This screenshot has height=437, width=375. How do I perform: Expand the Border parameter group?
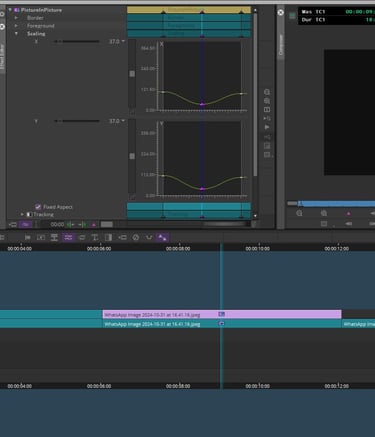pos(16,18)
